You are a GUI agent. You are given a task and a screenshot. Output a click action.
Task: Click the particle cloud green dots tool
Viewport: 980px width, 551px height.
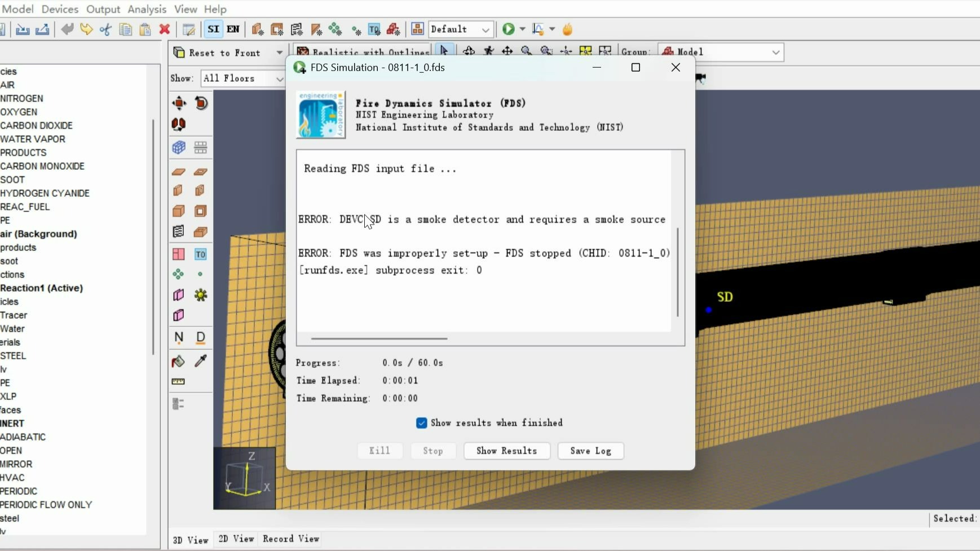tap(179, 274)
